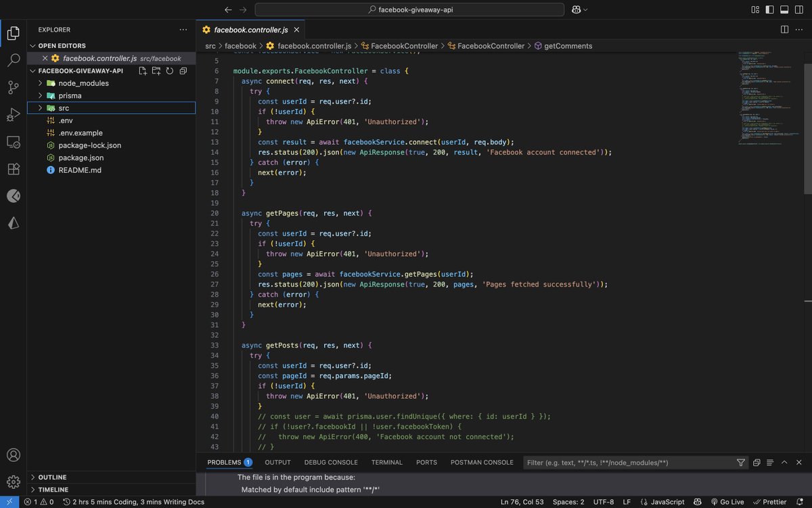Open Copilot chat dropdown arrow

(x=585, y=9)
